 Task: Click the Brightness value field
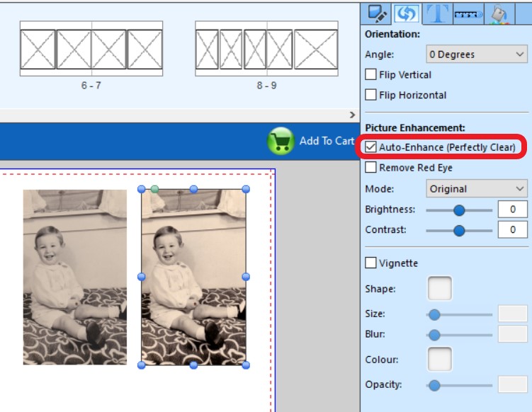[513, 209]
